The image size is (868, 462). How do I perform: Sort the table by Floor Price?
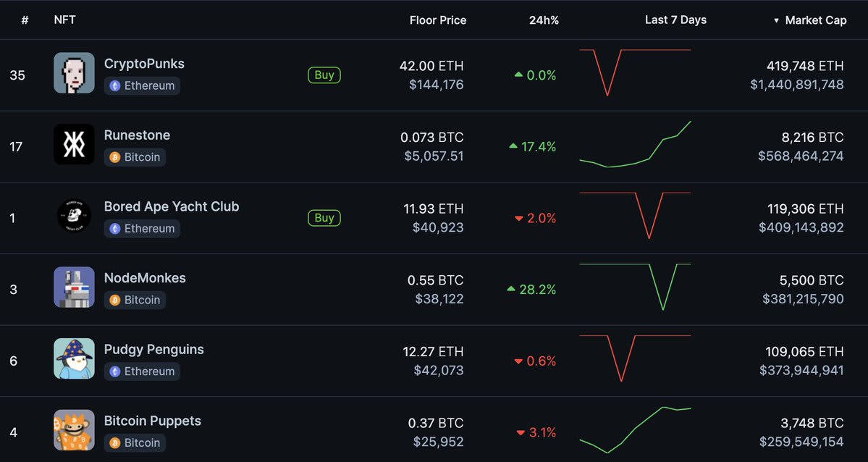click(438, 20)
